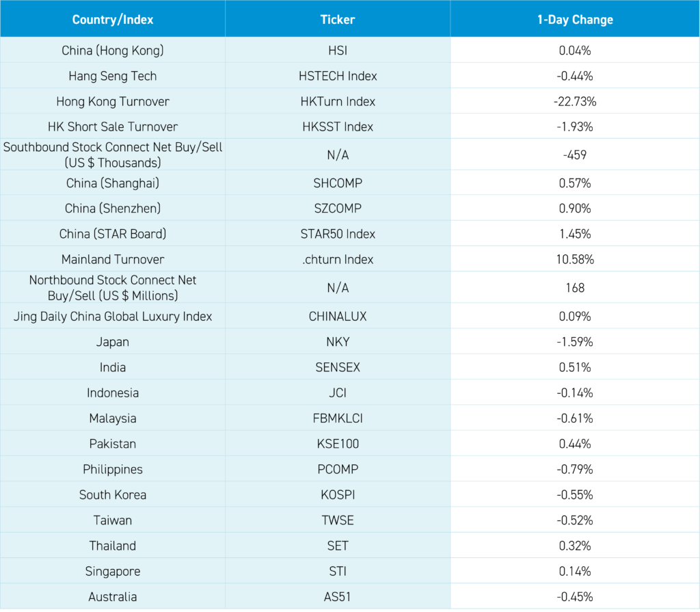
Task: Click the Northbound Stock Connect value 168
Action: 575,288
